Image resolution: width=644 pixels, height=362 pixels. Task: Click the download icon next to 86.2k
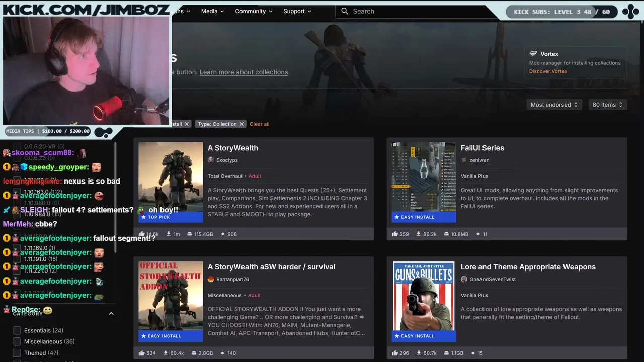coord(419,234)
